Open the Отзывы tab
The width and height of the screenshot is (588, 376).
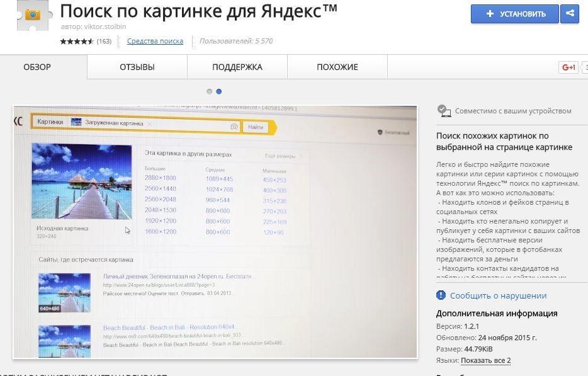coord(137,67)
